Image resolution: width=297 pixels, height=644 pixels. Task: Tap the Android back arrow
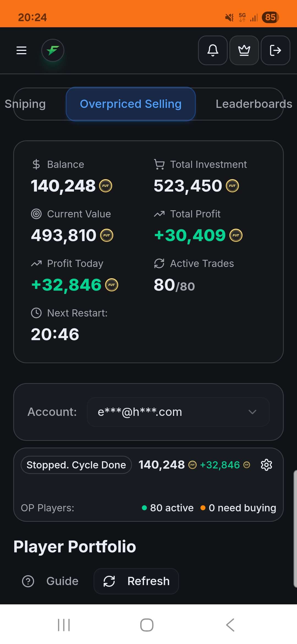230,625
